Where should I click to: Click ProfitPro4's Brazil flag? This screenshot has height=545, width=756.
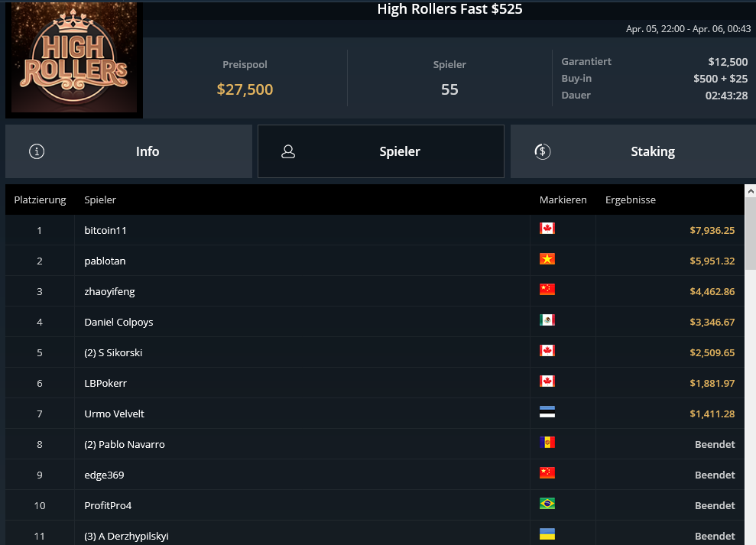point(547,504)
